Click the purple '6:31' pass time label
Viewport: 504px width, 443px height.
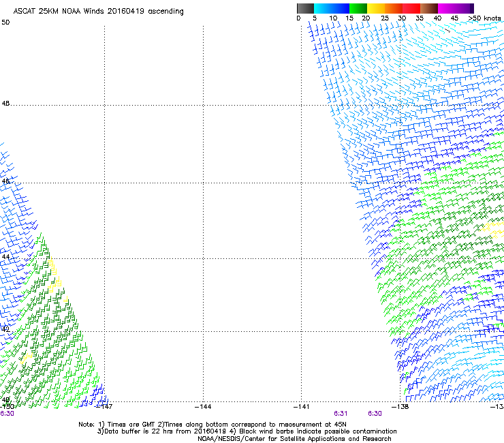point(341,414)
